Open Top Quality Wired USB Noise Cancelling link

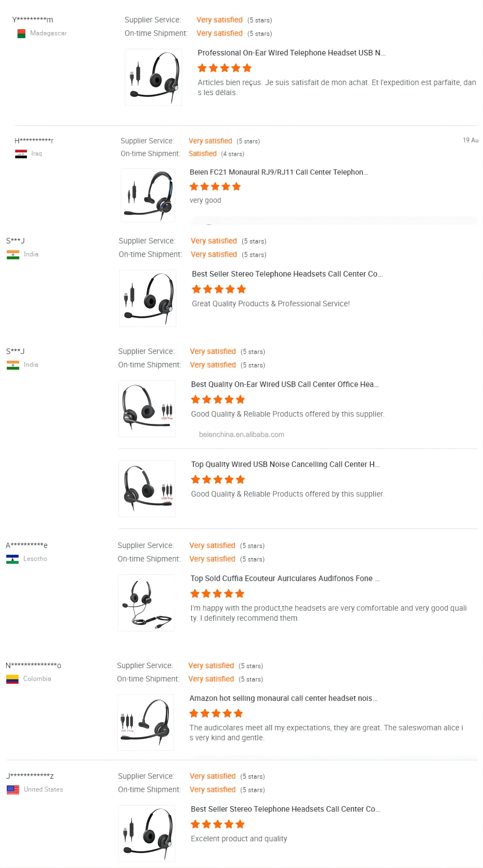tap(285, 464)
